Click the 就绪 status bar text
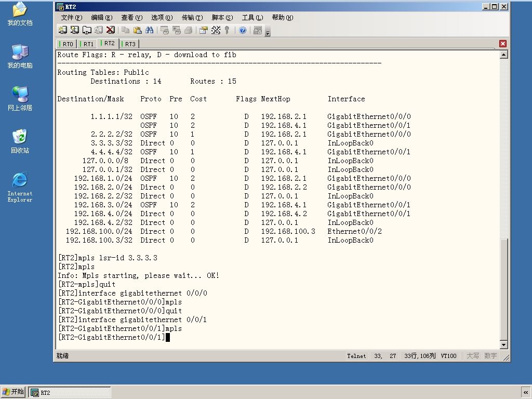This screenshot has width=532, height=399. tap(62, 355)
